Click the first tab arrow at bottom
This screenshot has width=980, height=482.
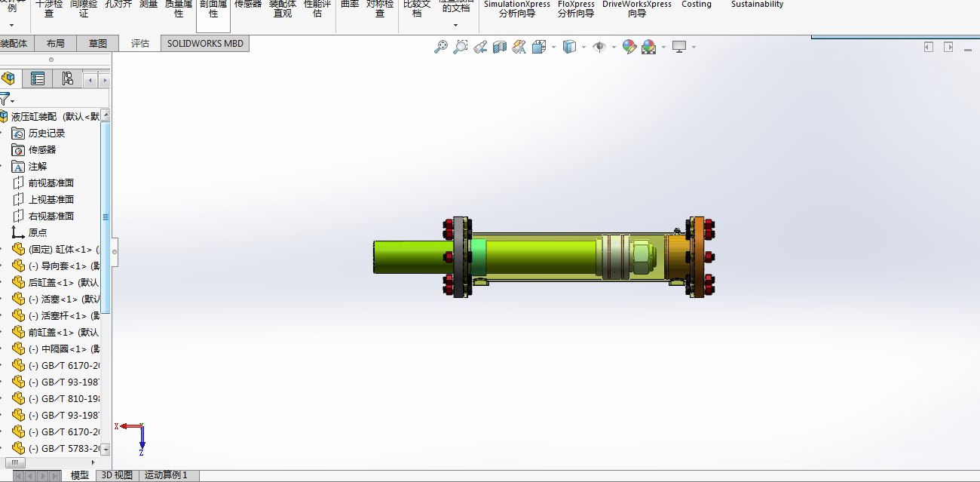(x=19, y=476)
